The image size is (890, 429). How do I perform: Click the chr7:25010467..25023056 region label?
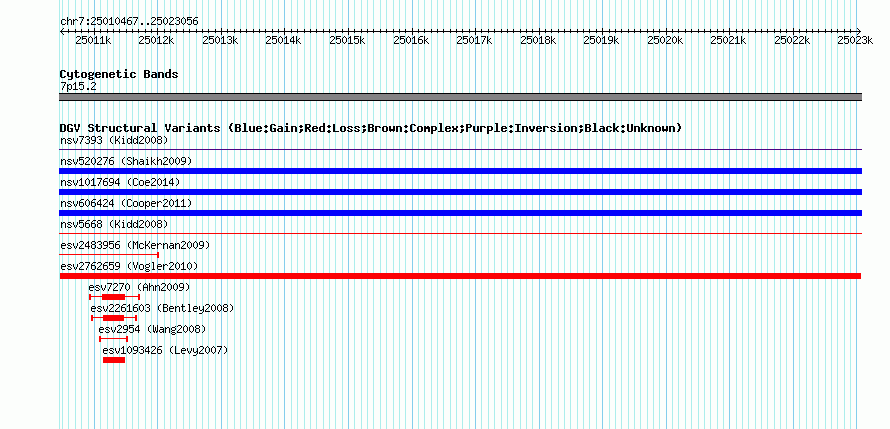(x=129, y=22)
